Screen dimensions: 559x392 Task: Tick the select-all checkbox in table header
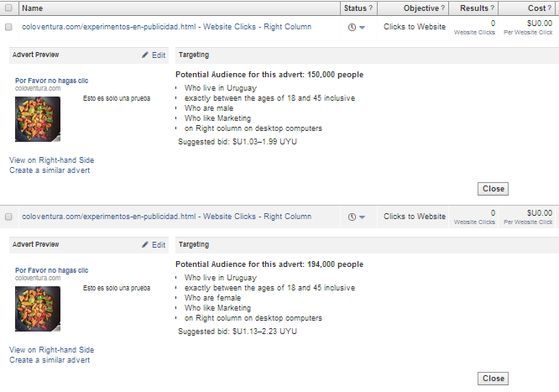(8, 8)
